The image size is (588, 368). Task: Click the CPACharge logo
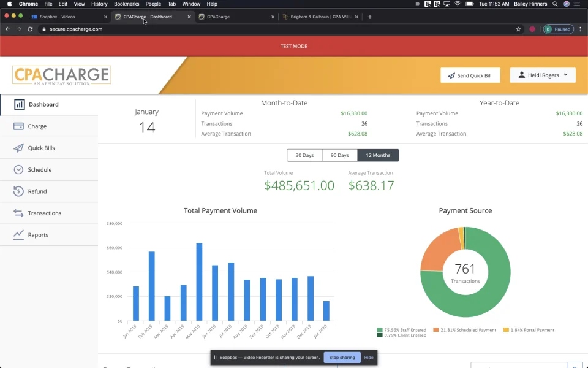[x=61, y=75]
